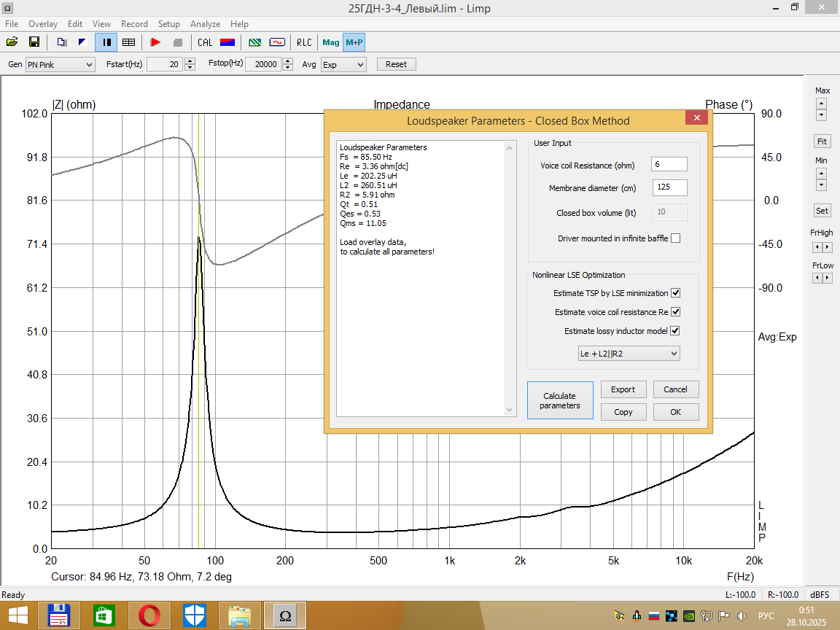
Task: Open the Gen PN Pink dropdown
Action: pos(60,64)
